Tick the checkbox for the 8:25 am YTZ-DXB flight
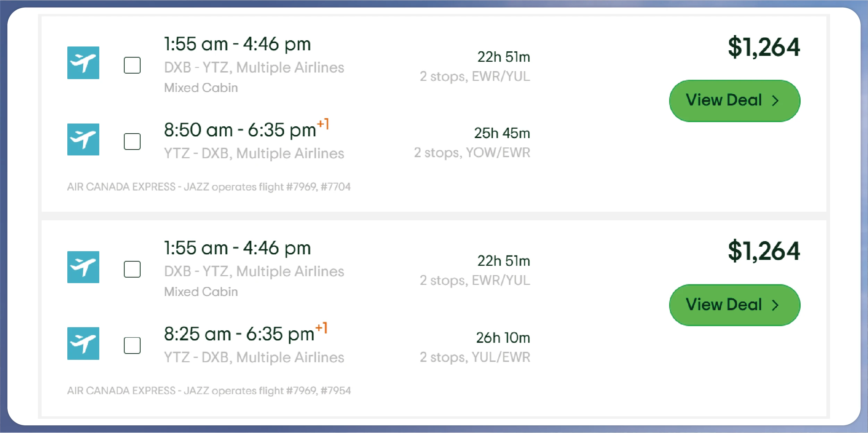Viewport: 868px width, 433px height. (132, 346)
